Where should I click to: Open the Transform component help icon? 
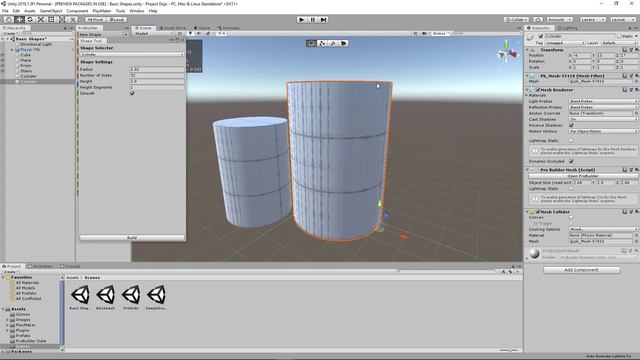coord(625,49)
